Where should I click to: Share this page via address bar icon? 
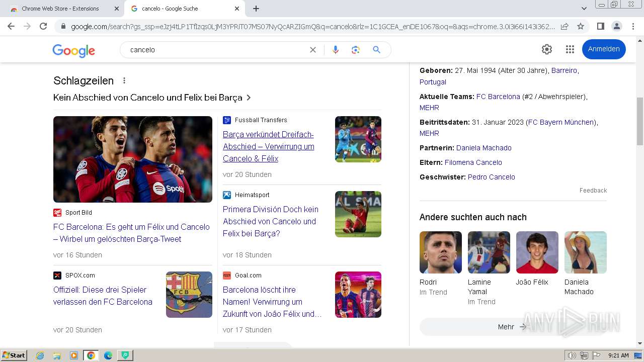565,26
